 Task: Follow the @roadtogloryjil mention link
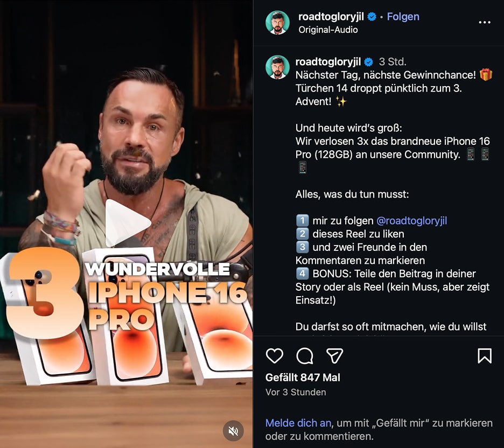[x=411, y=221]
